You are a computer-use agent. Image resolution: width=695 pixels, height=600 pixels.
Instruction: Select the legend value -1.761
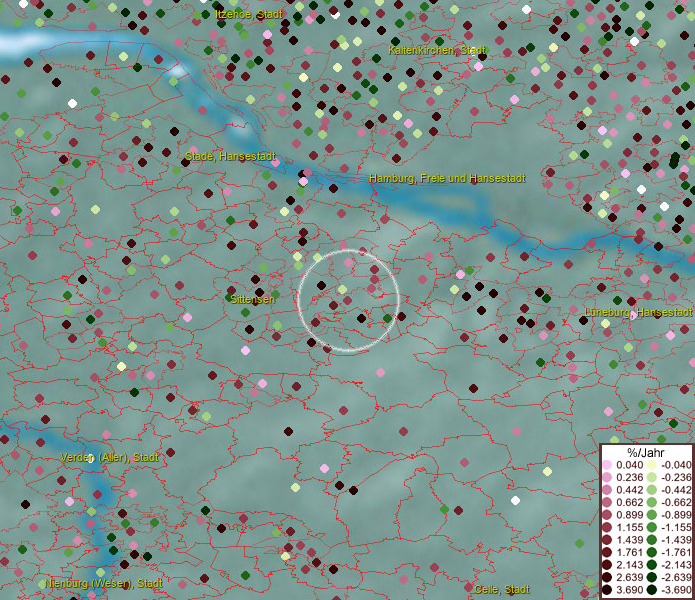tap(676, 553)
